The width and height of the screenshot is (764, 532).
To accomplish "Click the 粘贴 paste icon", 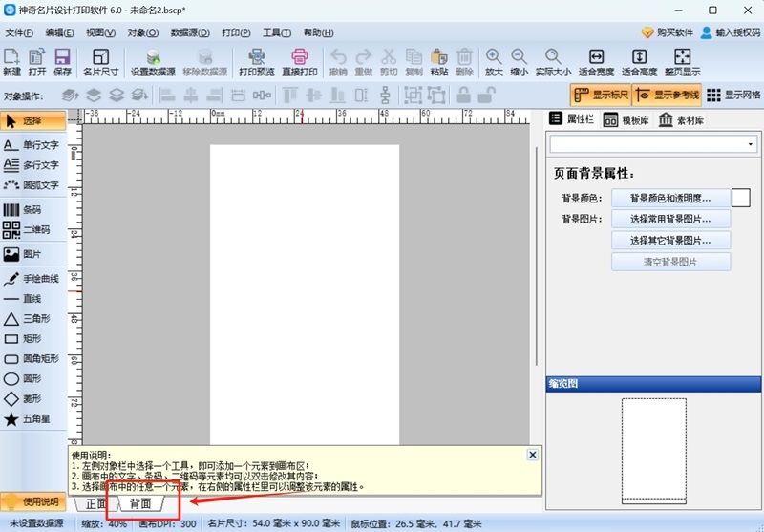I will click(x=439, y=62).
